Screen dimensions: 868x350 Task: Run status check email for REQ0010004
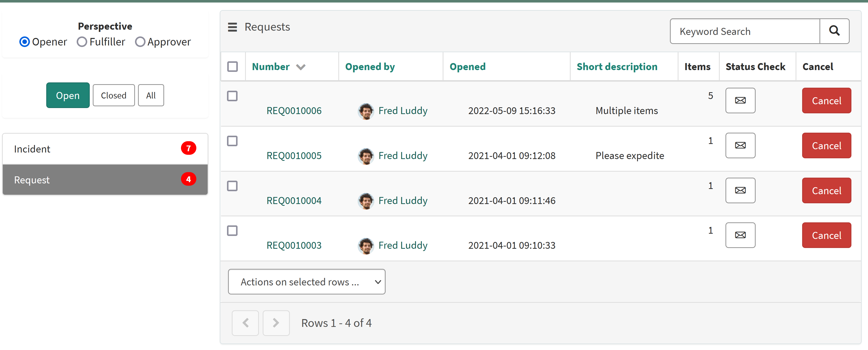pos(740,190)
